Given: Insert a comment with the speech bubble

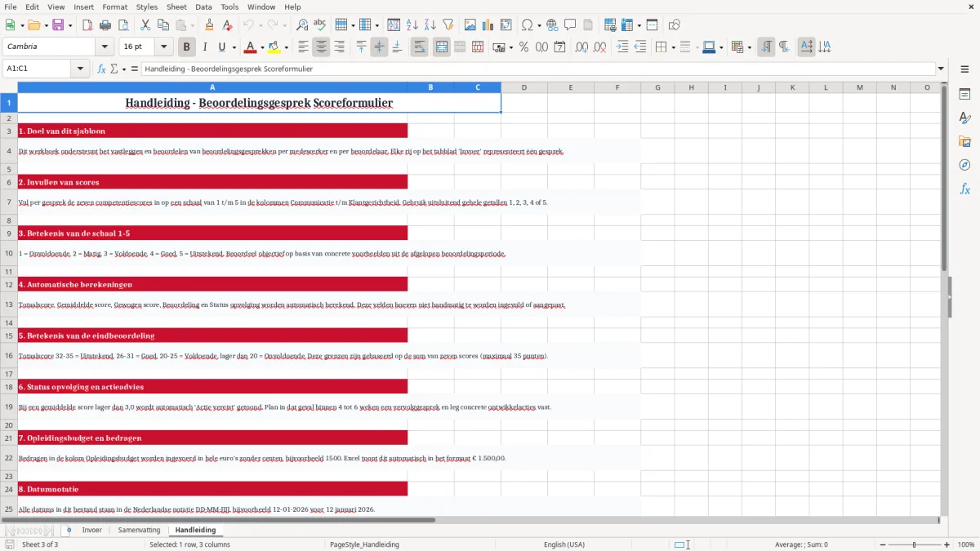Looking at the screenshot, I should tap(571, 25).
